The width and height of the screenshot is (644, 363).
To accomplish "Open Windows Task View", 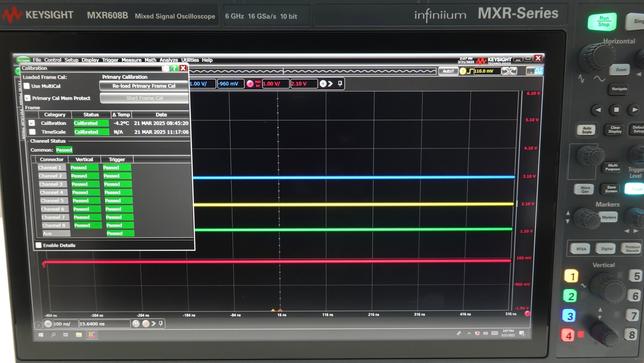I will pyautogui.click(x=66, y=335).
